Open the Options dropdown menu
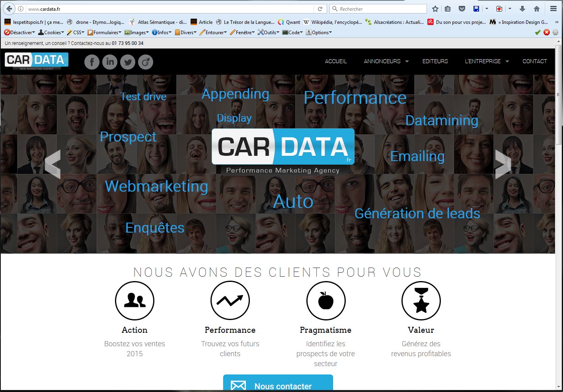This screenshot has width=563, height=392. tap(319, 33)
